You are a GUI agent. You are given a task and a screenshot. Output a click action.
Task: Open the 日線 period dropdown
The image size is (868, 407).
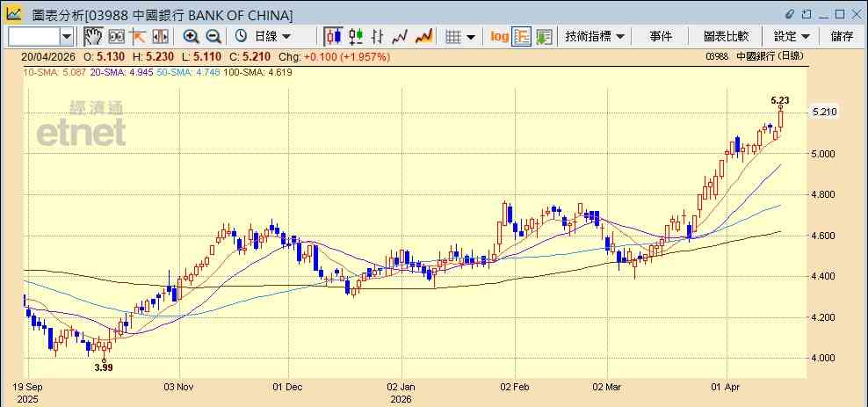click(272, 37)
